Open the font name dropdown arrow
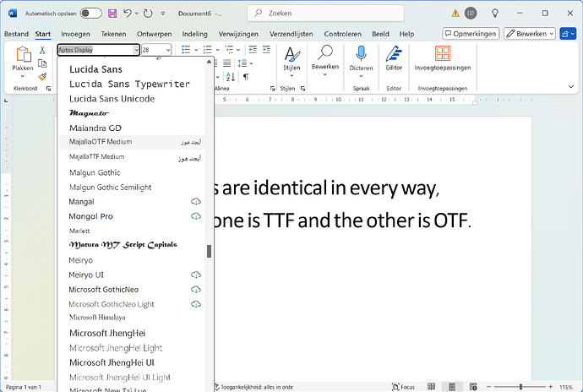 pyautogui.click(x=136, y=50)
